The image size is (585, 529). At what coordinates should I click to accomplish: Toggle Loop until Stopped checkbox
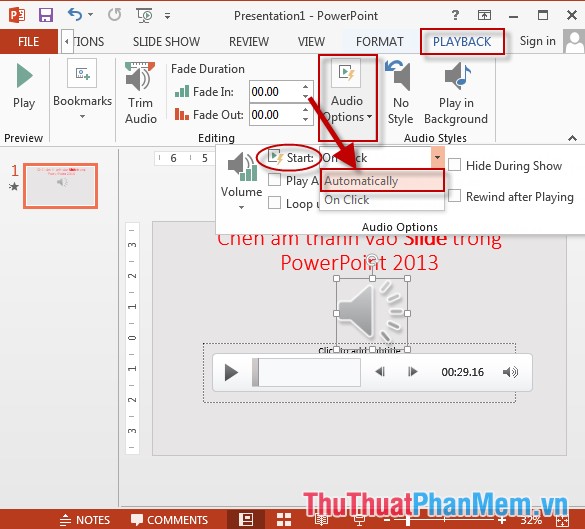coord(275,203)
